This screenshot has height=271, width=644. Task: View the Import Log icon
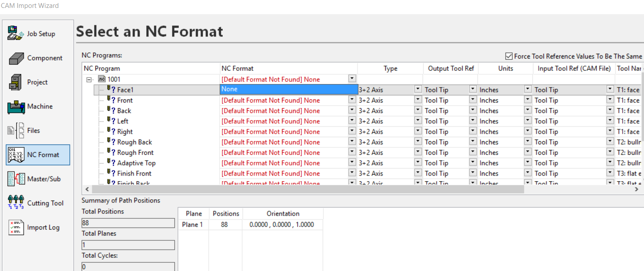[x=16, y=227]
